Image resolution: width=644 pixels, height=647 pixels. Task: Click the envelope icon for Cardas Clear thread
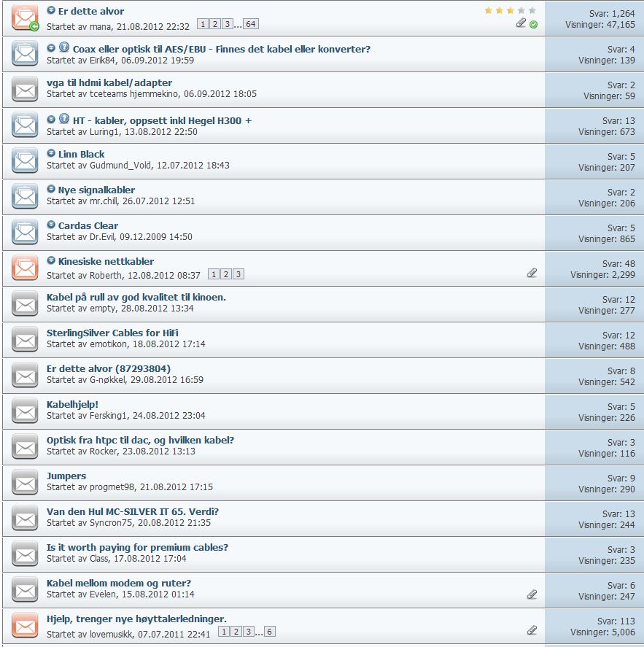pyautogui.click(x=25, y=232)
